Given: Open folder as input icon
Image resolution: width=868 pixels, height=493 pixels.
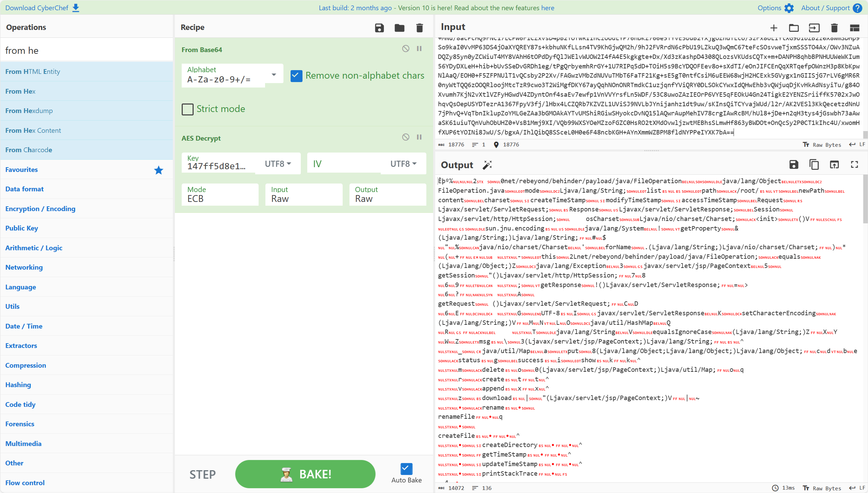Looking at the screenshot, I should [x=794, y=28].
